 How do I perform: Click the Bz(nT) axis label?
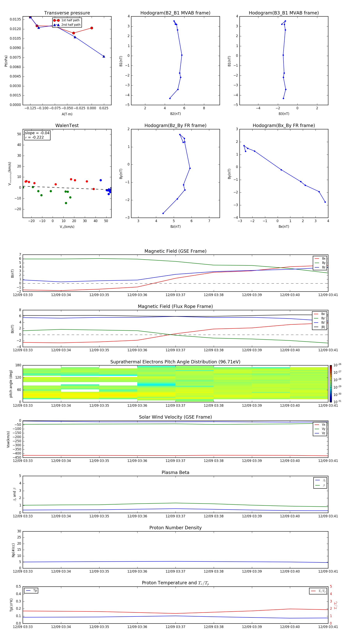[175, 227]
